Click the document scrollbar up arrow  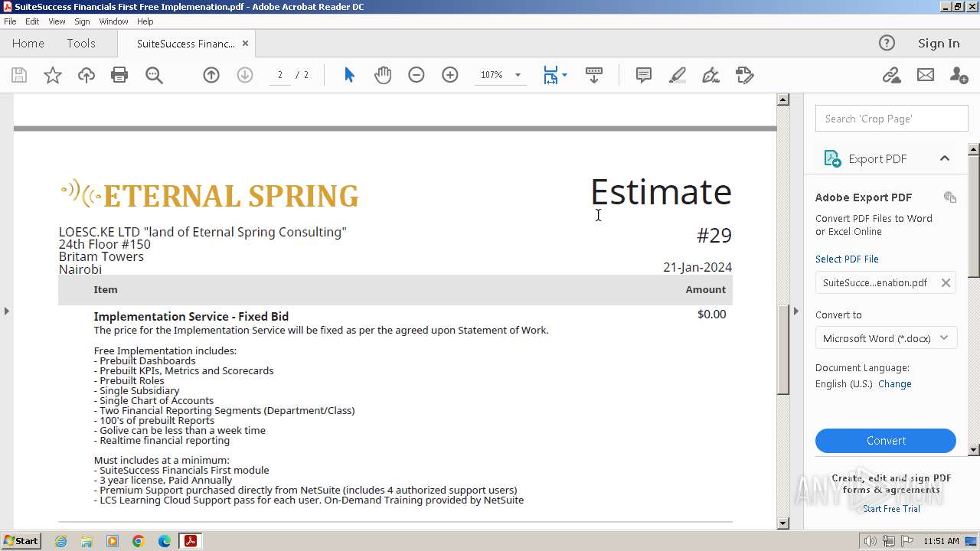[x=782, y=99]
